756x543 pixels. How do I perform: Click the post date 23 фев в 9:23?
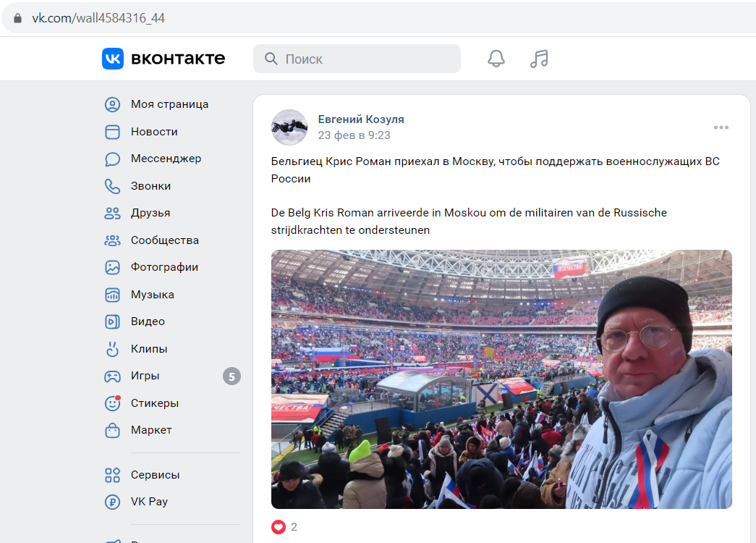pos(354,135)
